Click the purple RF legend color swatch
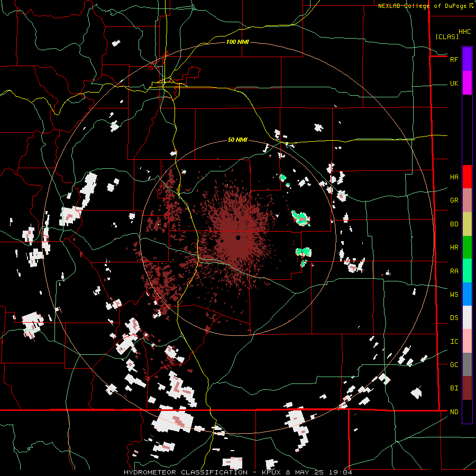This screenshot has width=476, height=476. [x=467, y=59]
